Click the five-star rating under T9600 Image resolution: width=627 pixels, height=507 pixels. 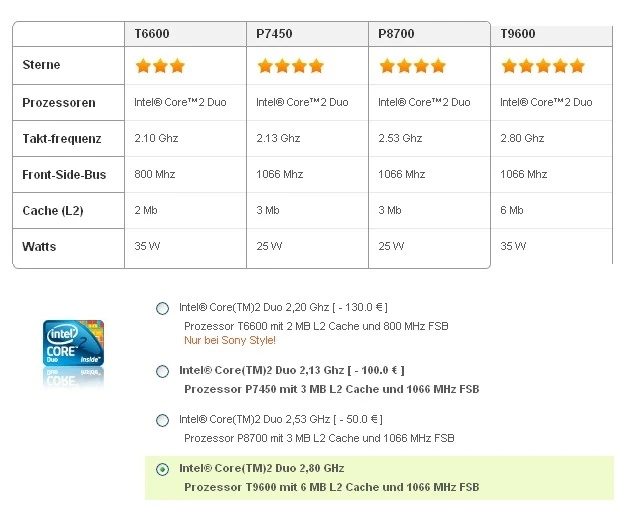[x=542, y=66]
